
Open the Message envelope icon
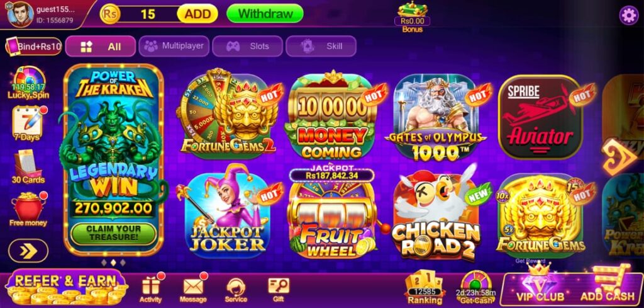coord(193,288)
